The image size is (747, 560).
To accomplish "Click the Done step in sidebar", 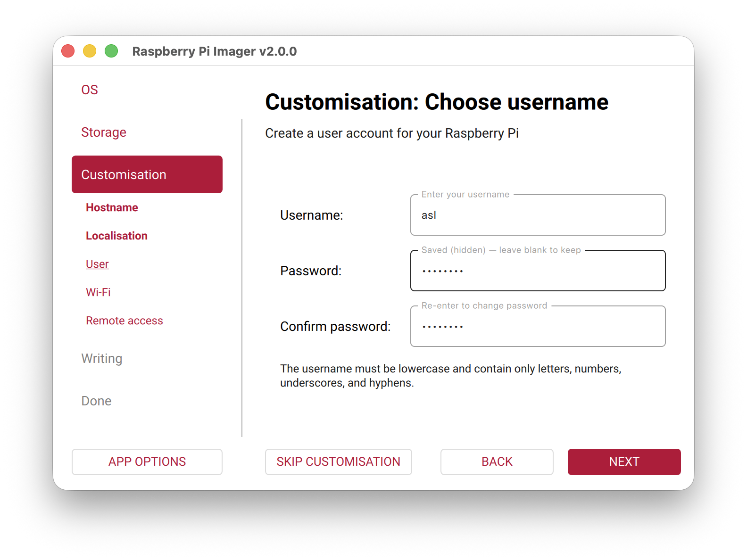I will tap(96, 401).
